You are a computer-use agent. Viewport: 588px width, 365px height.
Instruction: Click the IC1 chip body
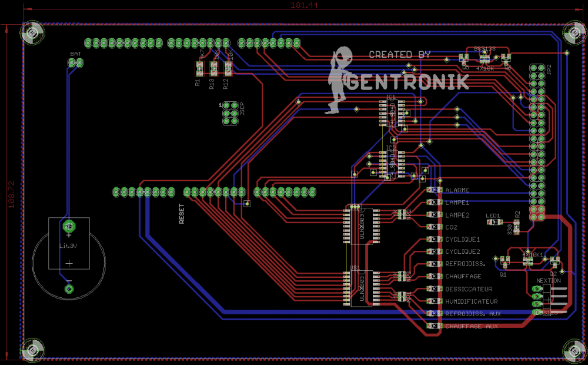(392, 112)
